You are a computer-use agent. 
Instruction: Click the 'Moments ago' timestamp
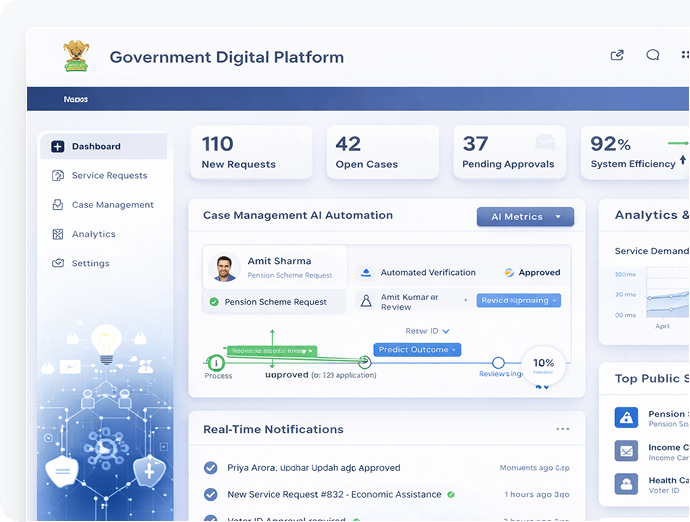535,468
